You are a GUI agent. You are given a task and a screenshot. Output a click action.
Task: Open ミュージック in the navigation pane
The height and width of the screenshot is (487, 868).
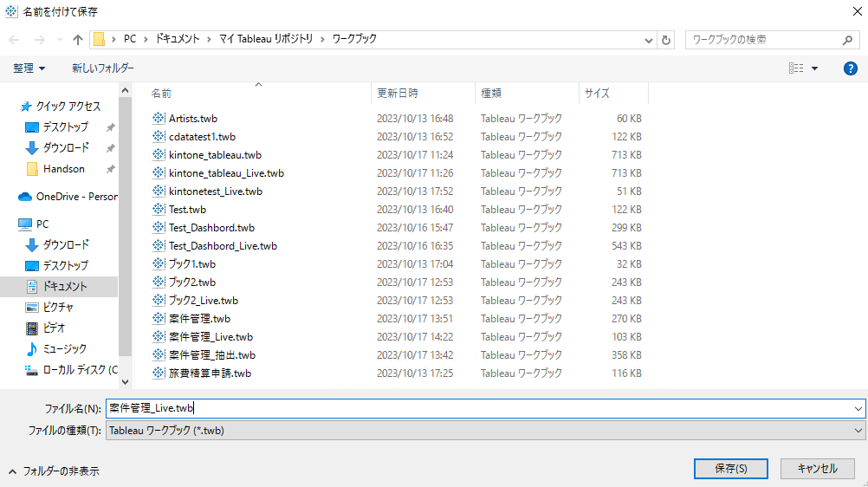point(65,349)
